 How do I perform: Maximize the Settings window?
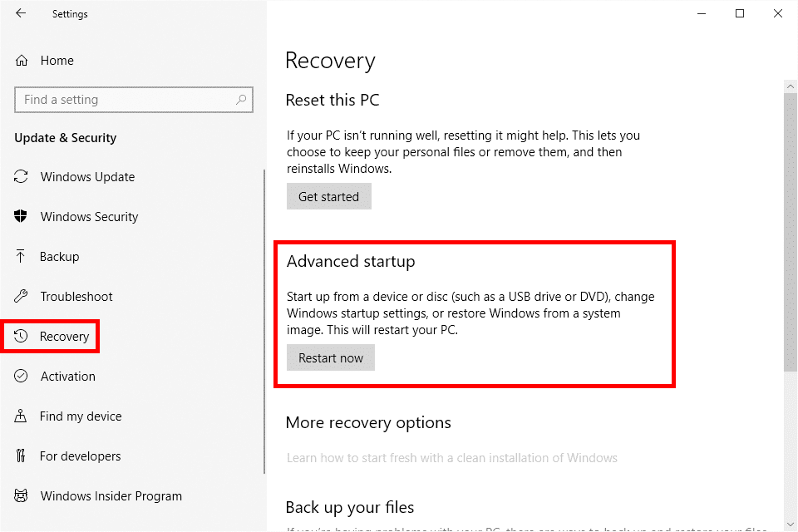click(x=740, y=13)
